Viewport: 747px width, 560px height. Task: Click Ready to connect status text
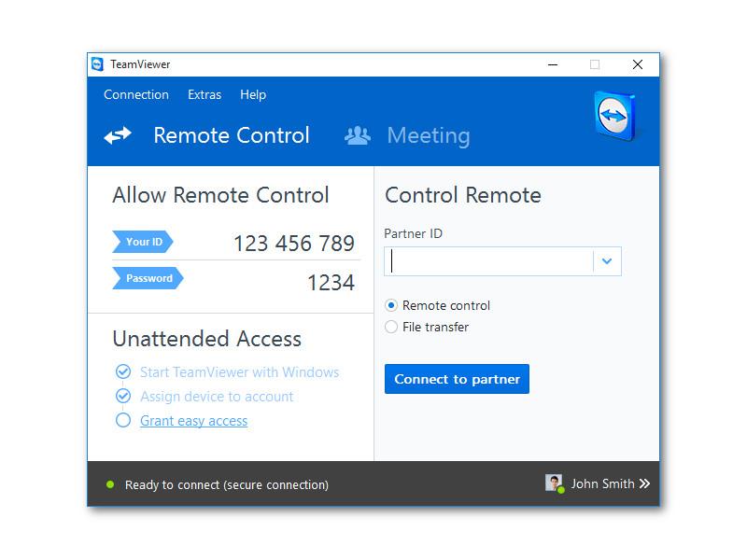[x=227, y=484]
